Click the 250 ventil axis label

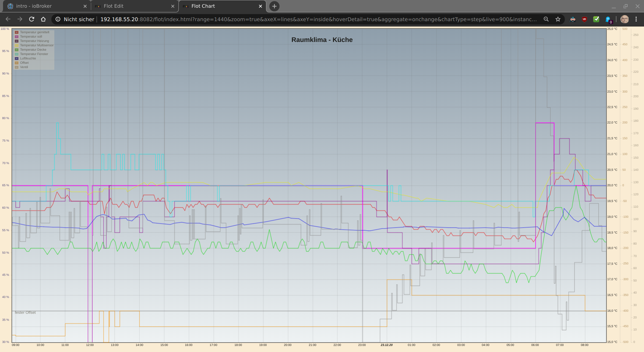click(636, 35)
